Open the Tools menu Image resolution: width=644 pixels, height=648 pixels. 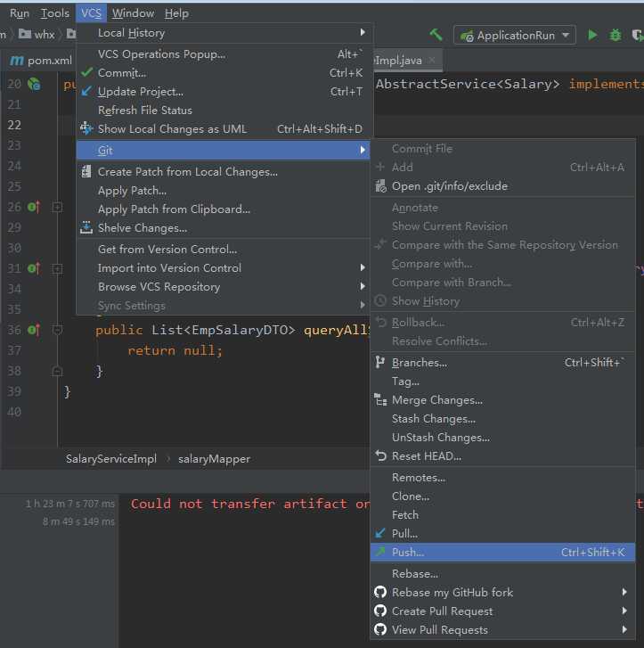point(54,13)
